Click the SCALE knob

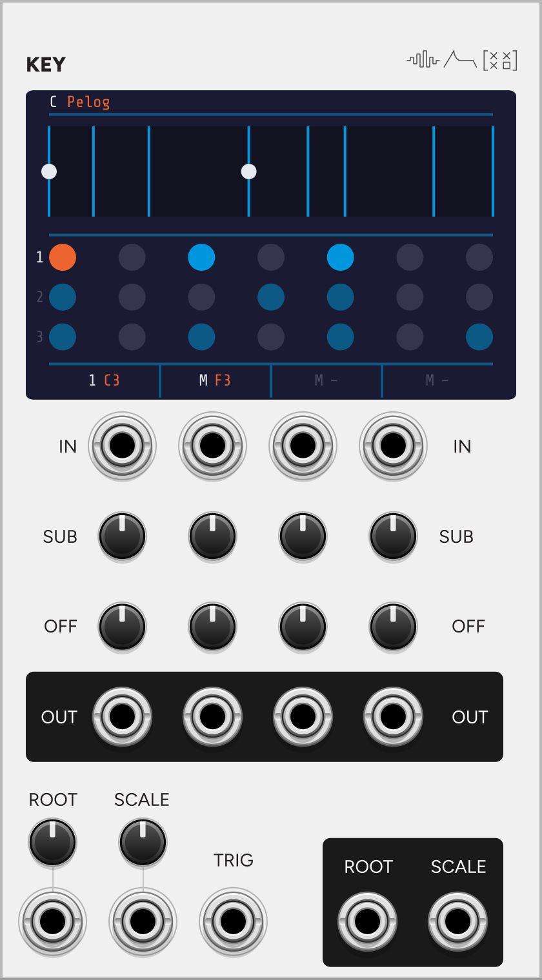(143, 842)
